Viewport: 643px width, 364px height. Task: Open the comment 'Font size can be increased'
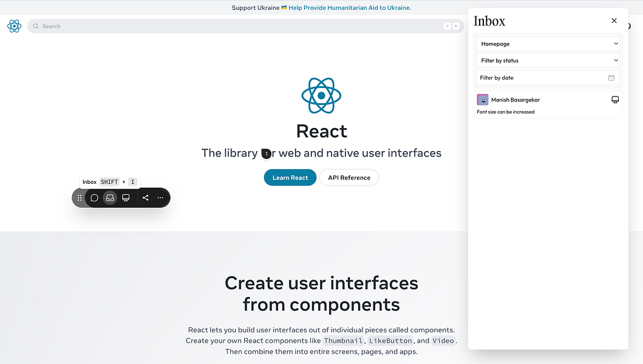tap(506, 112)
